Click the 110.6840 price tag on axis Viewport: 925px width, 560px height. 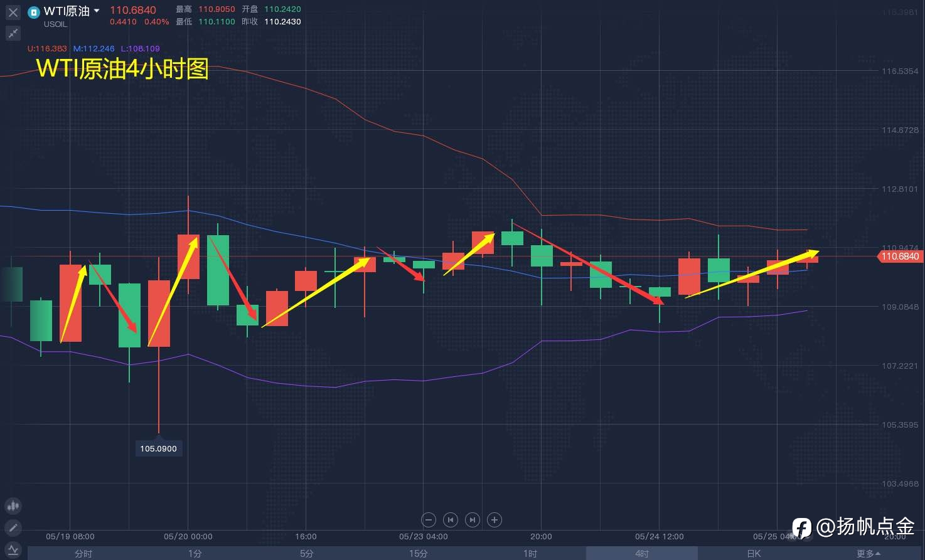(x=900, y=256)
